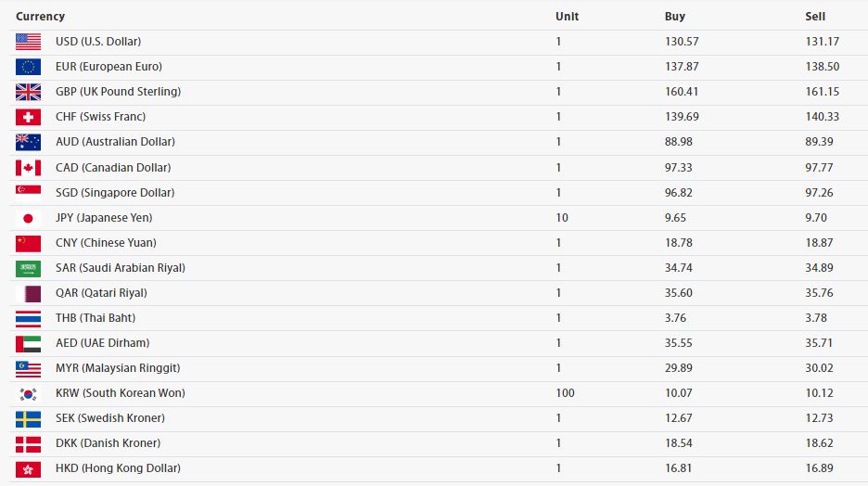Select the Unit column header

click(x=567, y=16)
